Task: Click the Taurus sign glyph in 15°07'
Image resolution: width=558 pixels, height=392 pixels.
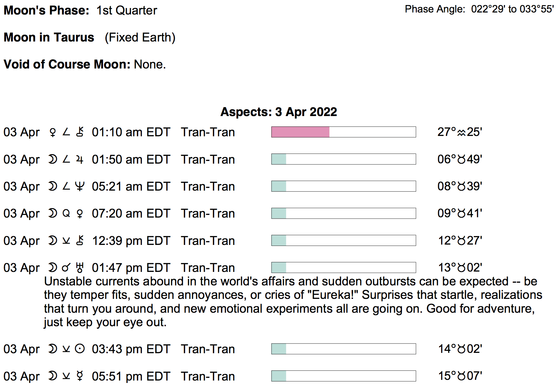Action: point(461,376)
